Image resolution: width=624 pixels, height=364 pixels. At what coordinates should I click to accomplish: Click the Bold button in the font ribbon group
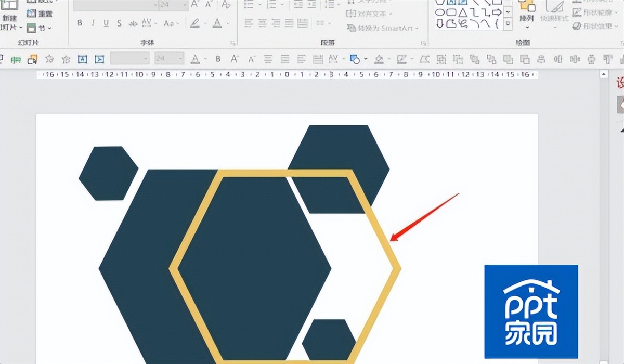pos(80,23)
